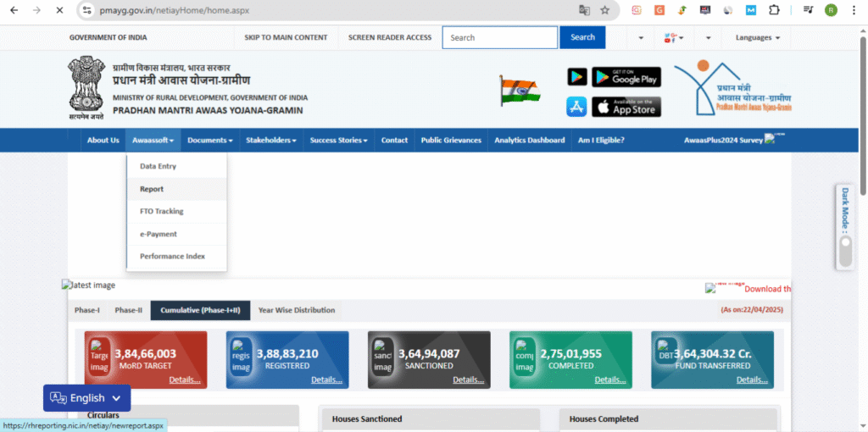The image size is (868, 432).
Task: Open the media control music-note icon
Action: 808,10
